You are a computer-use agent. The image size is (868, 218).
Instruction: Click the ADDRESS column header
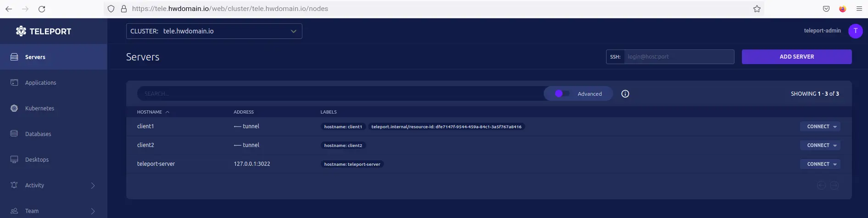coord(244,112)
